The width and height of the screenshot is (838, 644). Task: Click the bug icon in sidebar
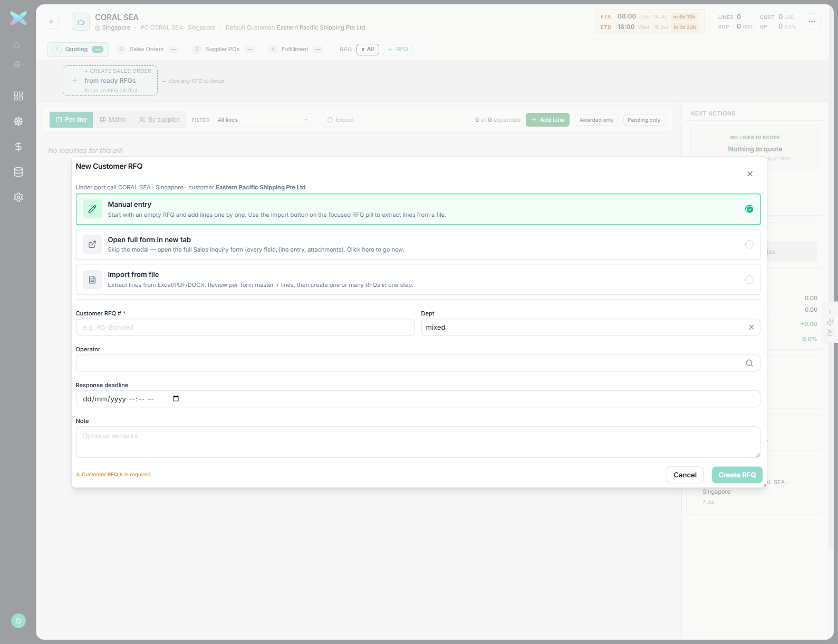click(17, 64)
